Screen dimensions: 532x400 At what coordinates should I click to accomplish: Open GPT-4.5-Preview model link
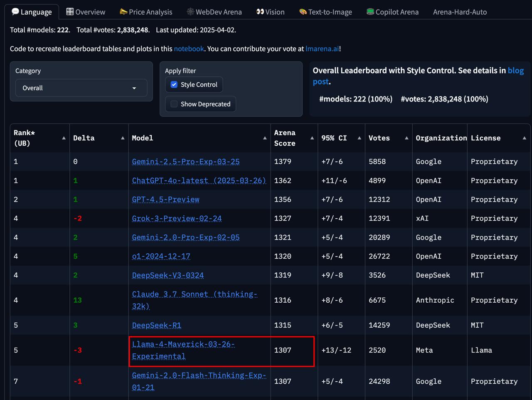coord(165,199)
